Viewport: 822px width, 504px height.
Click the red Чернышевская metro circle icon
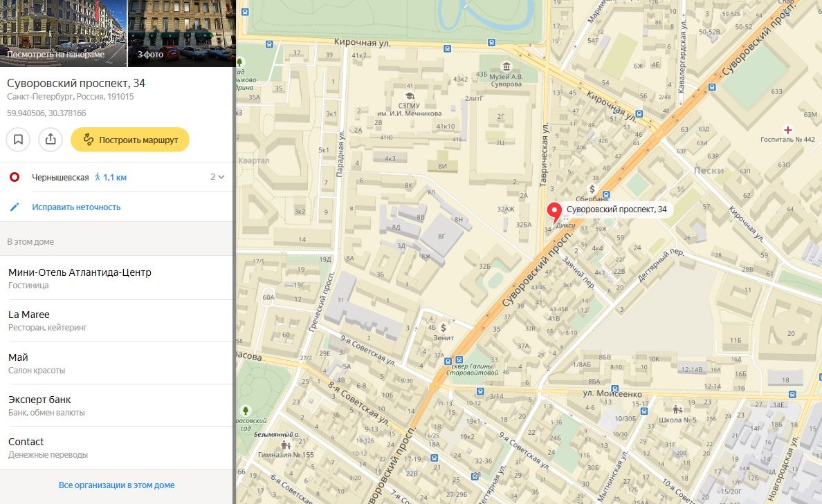click(x=15, y=177)
